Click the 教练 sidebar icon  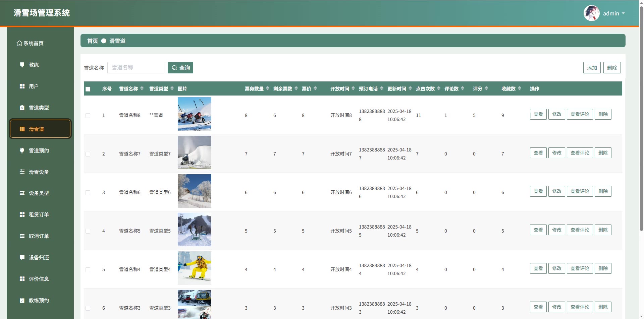tap(22, 65)
